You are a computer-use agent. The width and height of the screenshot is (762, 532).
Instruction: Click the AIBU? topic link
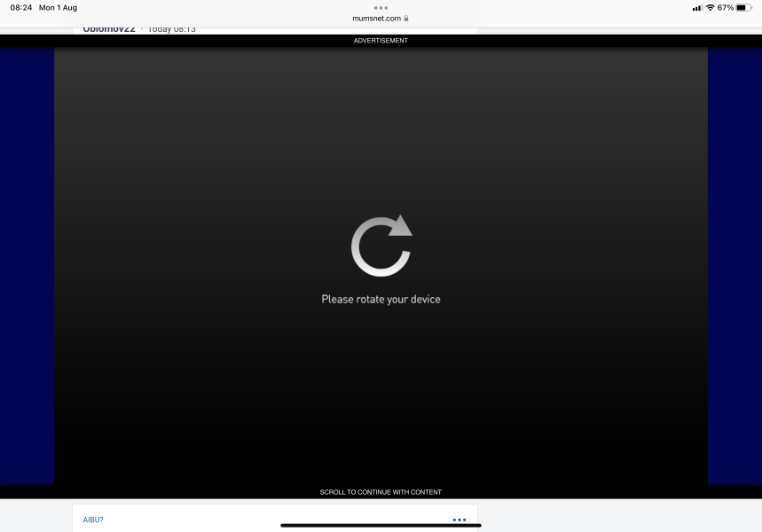tap(93, 520)
